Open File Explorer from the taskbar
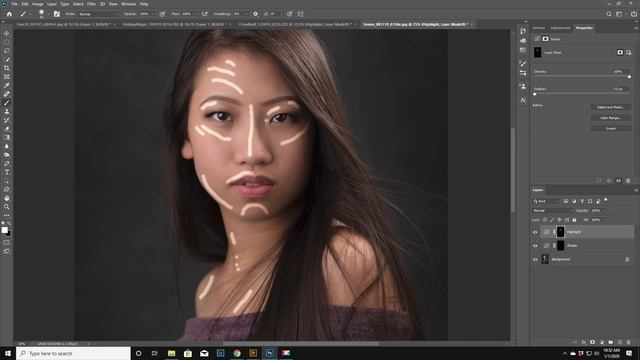Screen dimensions: 640x360 (171, 353)
